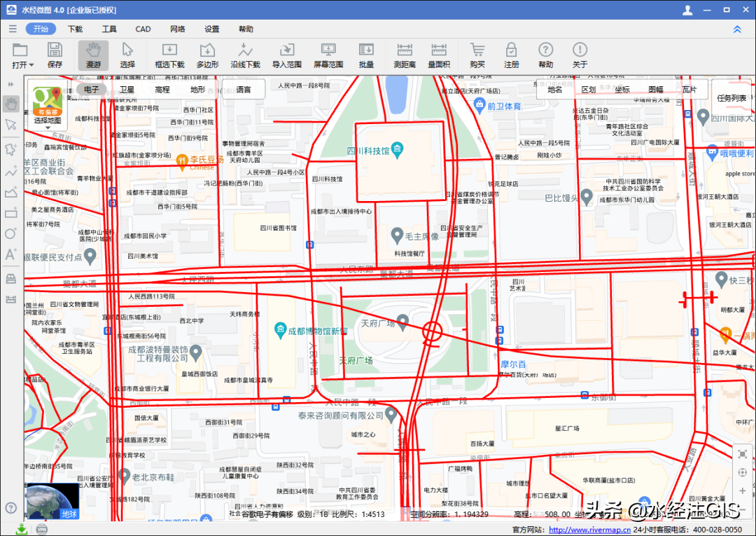Select the hand pan tool in left sidebar
Viewport: 756px width, 536px height.
10,103
